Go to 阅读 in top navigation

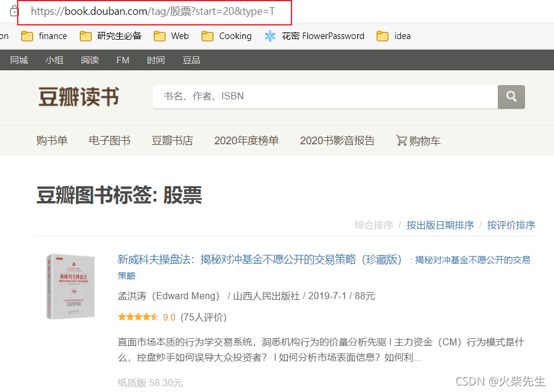click(x=90, y=60)
